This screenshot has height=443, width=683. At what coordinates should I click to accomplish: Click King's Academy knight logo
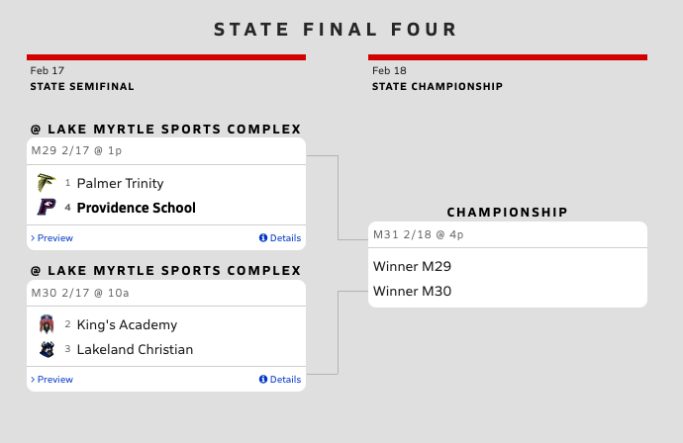coord(45,324)
